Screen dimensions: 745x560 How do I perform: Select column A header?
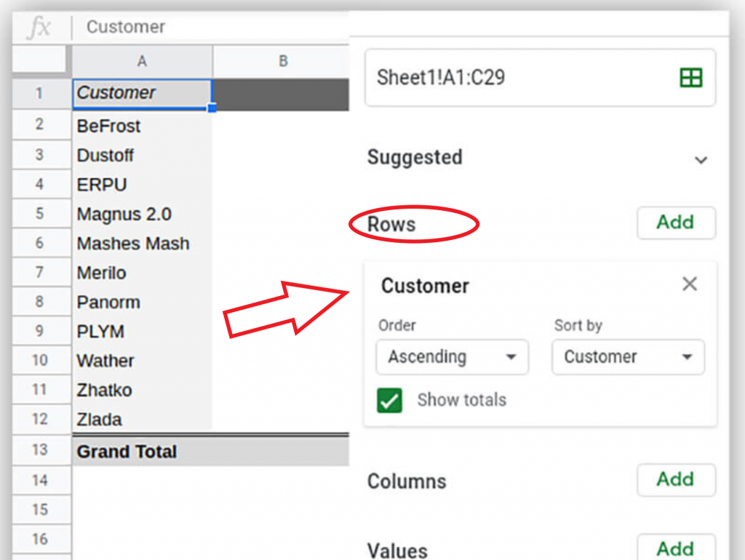click(142, 62)
